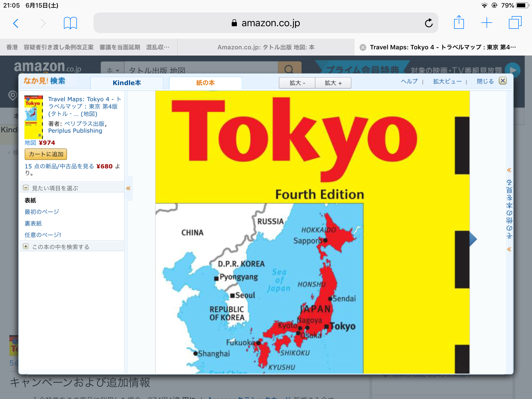The width and height of the screenshot is (532, 399).
Task: Open the 拡大ビュー link
Action: [x=447, y=81]
